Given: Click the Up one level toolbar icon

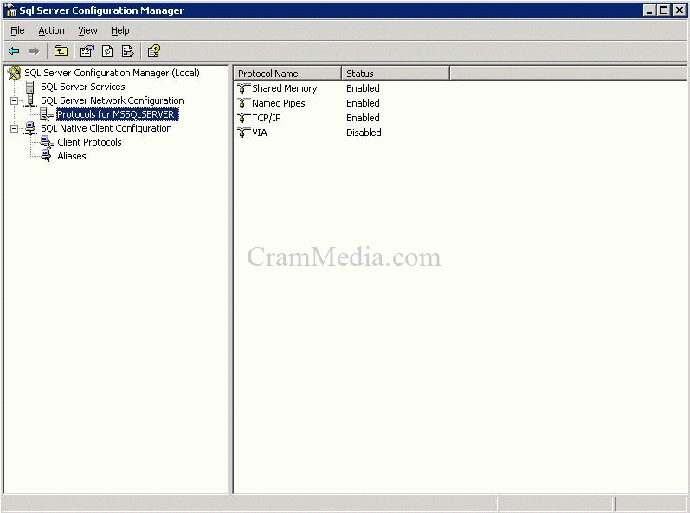Looking at the screenshot, I should point(62,51).
